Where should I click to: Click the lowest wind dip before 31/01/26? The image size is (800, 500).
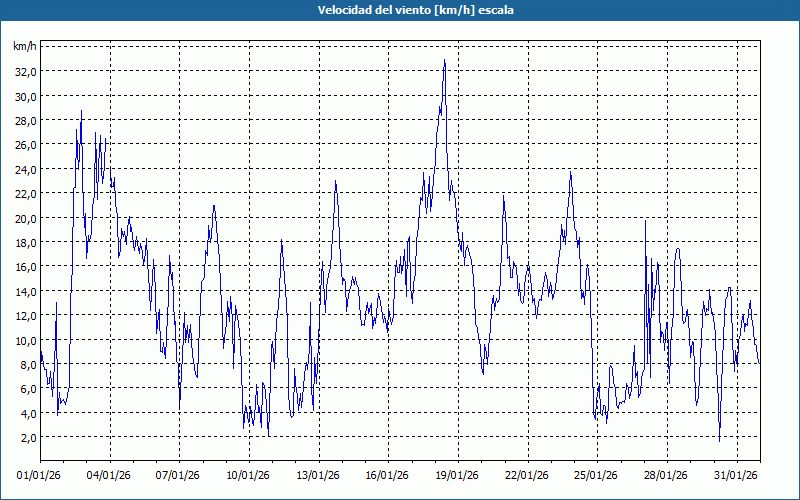(719, 441)
